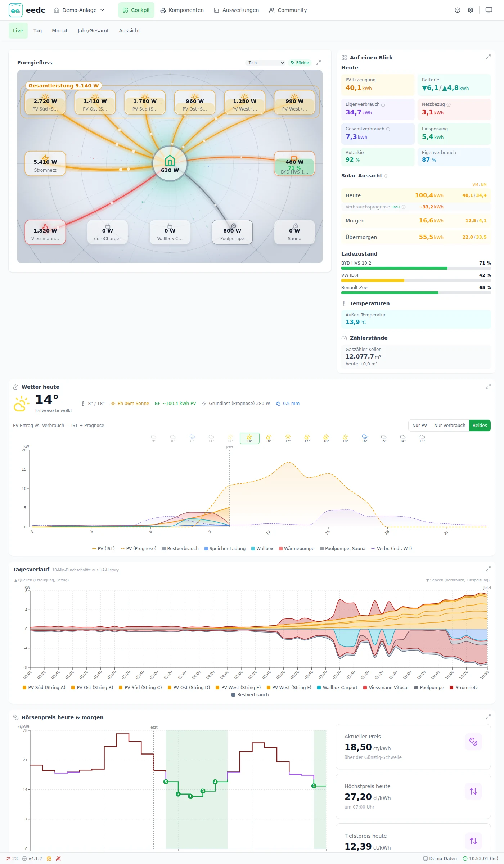Switch to the Jahr/Gesamt tab
Screen dimensions: 504x864
(x=93, y=31)
